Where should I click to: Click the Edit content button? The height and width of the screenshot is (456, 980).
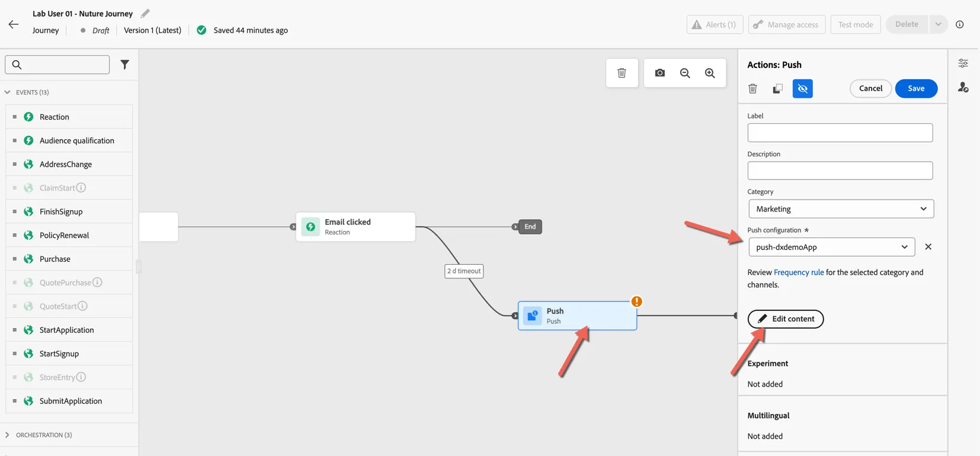point(786,319)
